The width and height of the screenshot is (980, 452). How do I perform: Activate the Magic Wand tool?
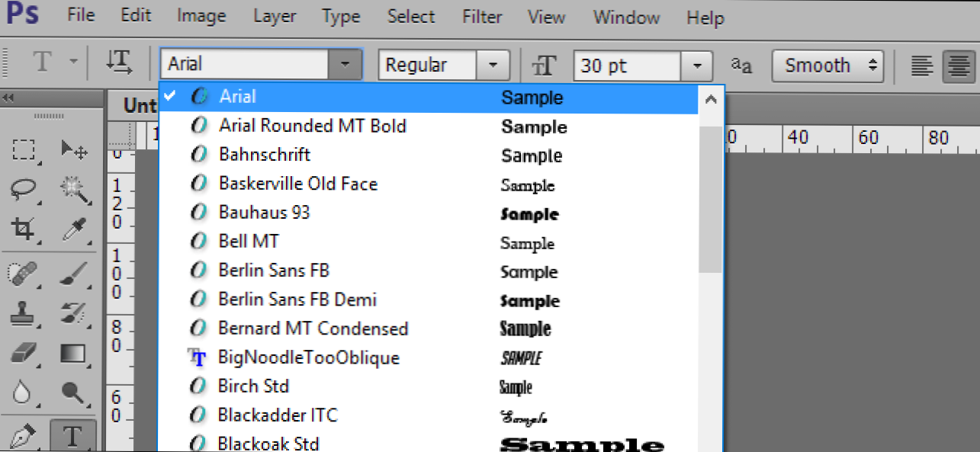pyautogui.click(x=73, y=188)
